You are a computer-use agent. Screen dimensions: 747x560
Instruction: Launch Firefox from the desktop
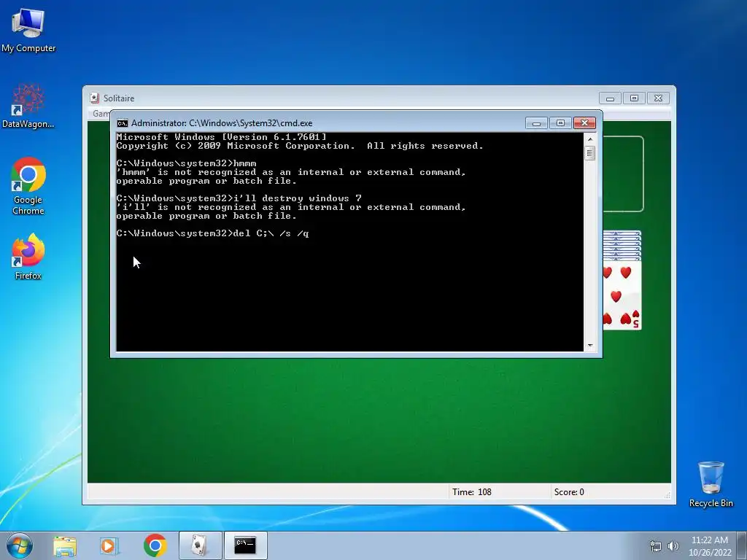pos(28,256)
